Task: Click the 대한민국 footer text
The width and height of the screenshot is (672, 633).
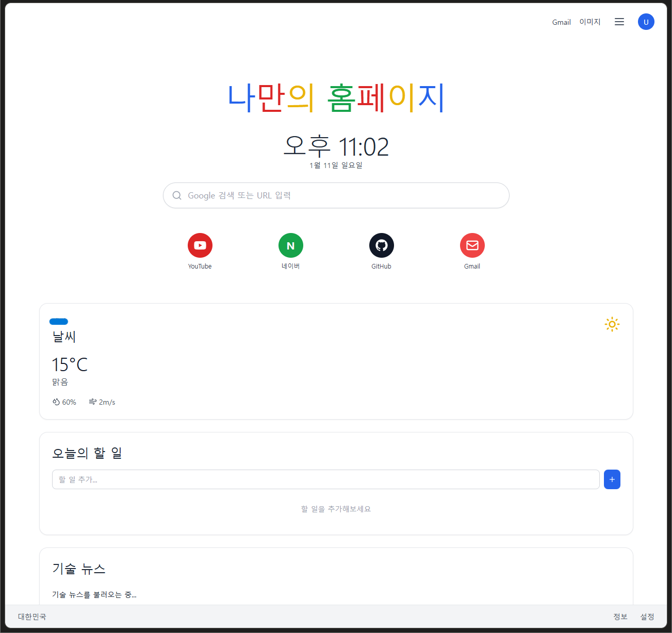Action: 32,617
